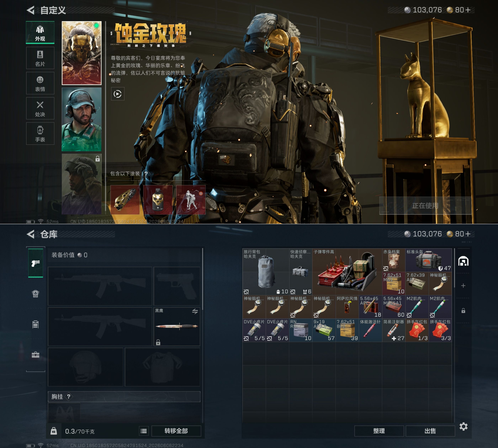Select the empty body armor slot
The height and width of the screenshot is (448, 498).
point(163,367)
